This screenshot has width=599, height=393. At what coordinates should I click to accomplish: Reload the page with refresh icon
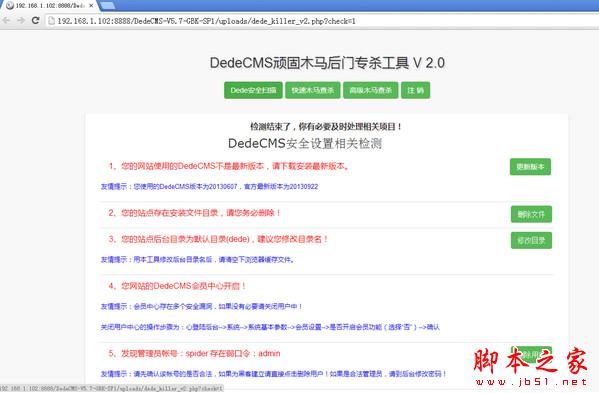coord(35,21)
